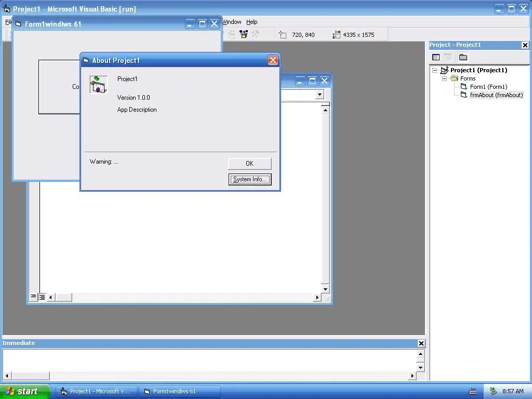Click code window horizontal scroll left arrow
532x399 pixels.
point(50,298)
